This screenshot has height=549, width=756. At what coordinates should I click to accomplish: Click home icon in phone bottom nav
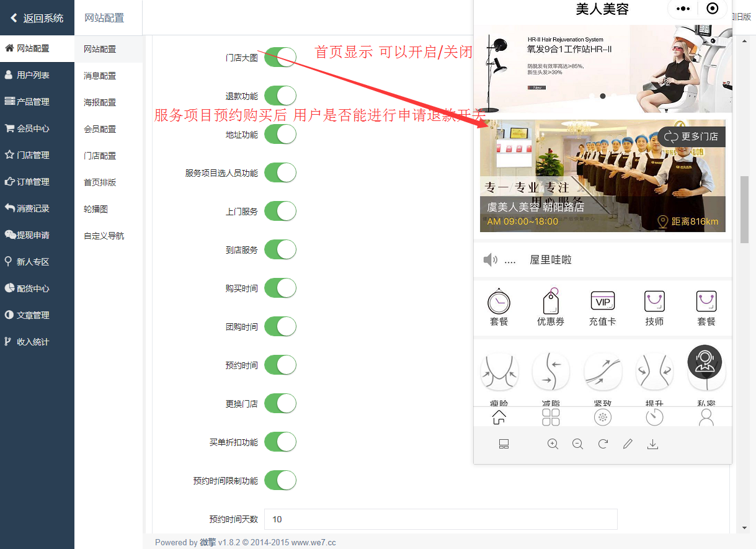tap(499, 417)
